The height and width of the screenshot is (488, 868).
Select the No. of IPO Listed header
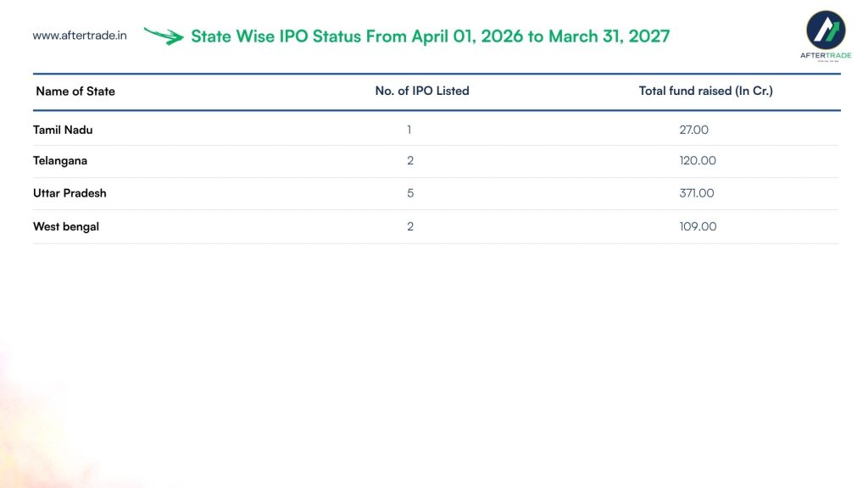(422, 91)
